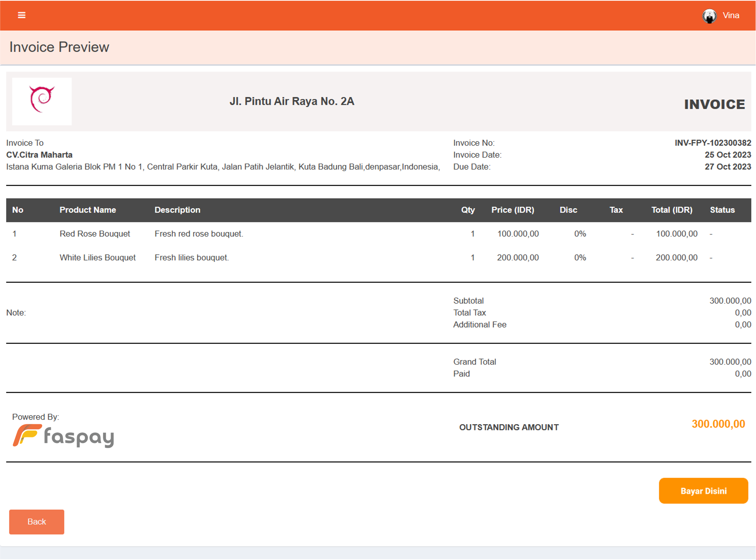Click the Status column header

722,210
